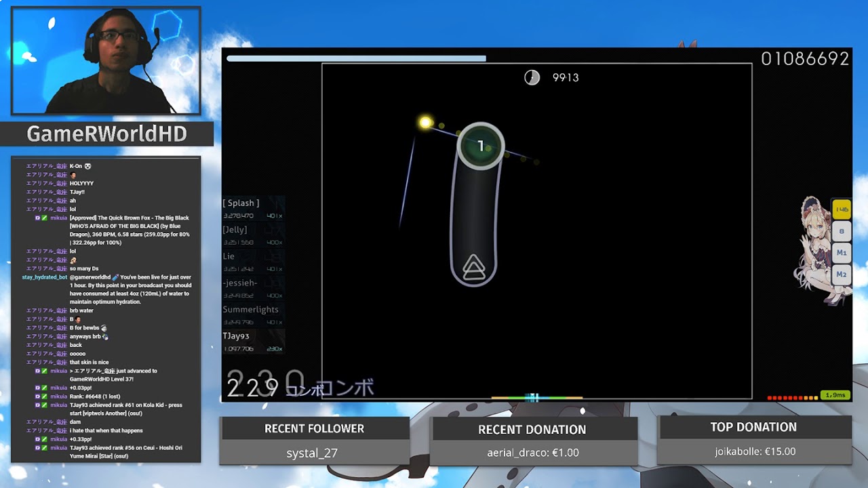Screen dimensions: 868x488
Task: Click chat message 'i hate that when that happens'
Action: pyautogui.click(x=106, y=430)
